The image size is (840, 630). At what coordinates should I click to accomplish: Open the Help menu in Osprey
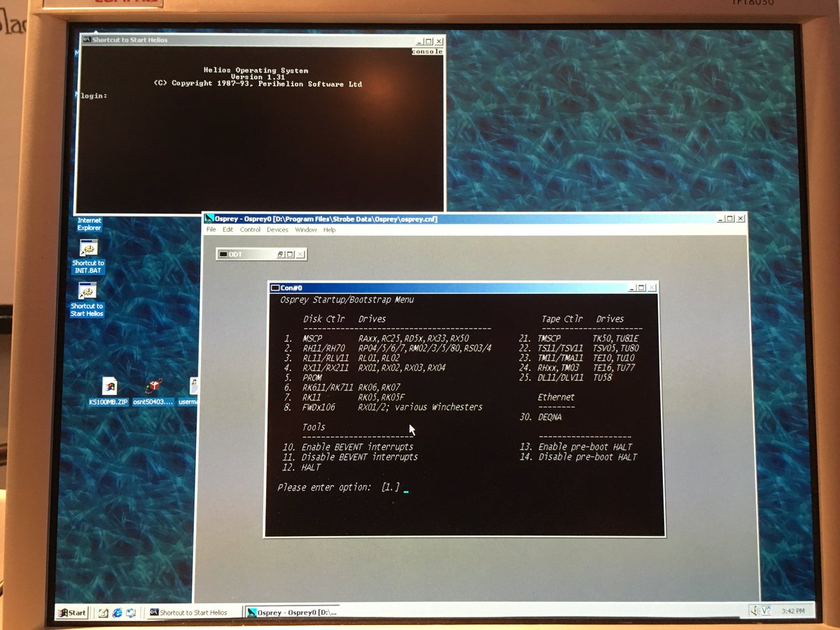330,230
